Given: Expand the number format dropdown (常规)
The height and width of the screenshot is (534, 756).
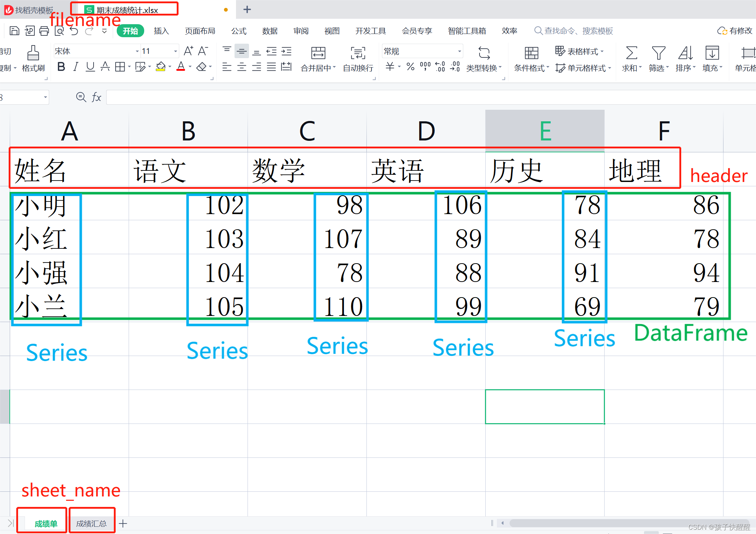Looking at the screenshot, I should pos(459,51).
